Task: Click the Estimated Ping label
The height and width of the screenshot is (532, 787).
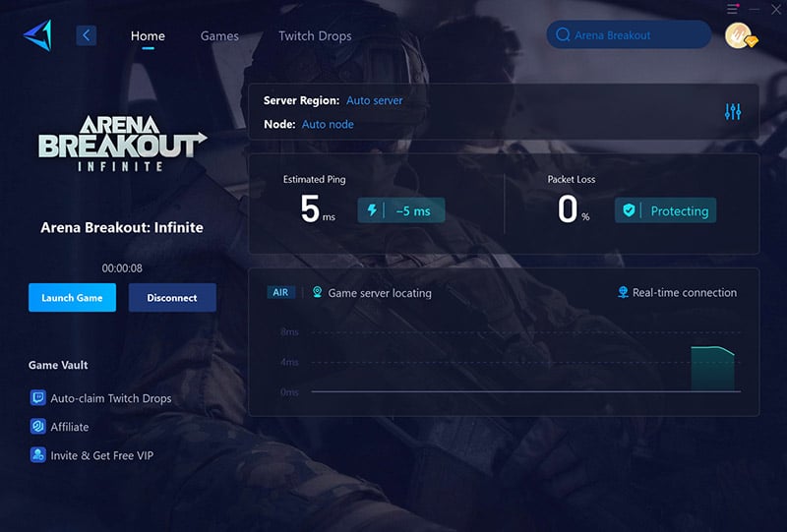Action: pyautogui.click(x=314, y=179)
